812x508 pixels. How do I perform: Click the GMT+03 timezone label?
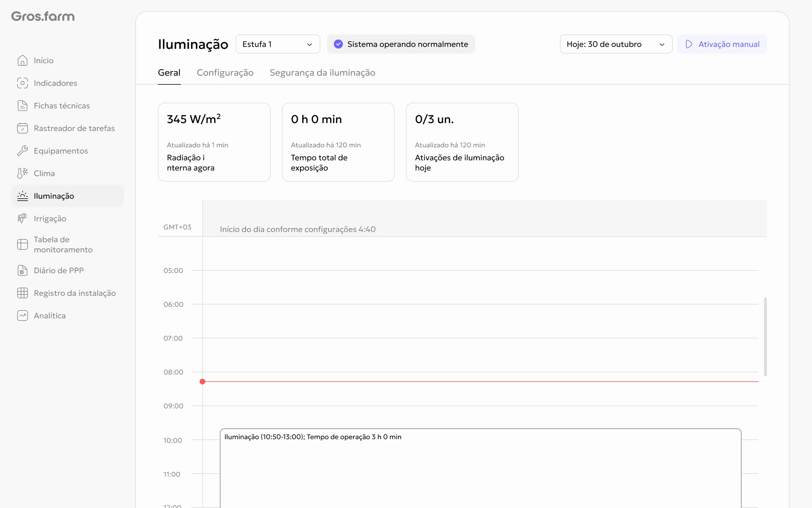coord(177,227)
